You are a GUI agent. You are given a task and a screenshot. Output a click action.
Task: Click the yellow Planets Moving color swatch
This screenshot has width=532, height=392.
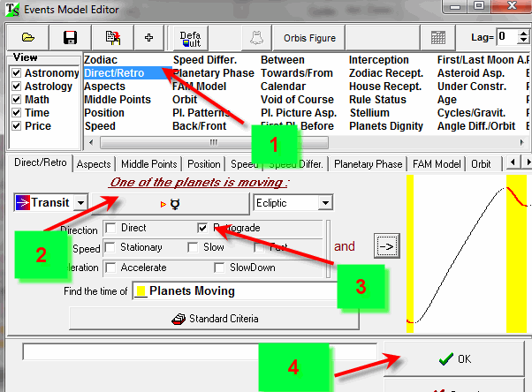[140, 291]
